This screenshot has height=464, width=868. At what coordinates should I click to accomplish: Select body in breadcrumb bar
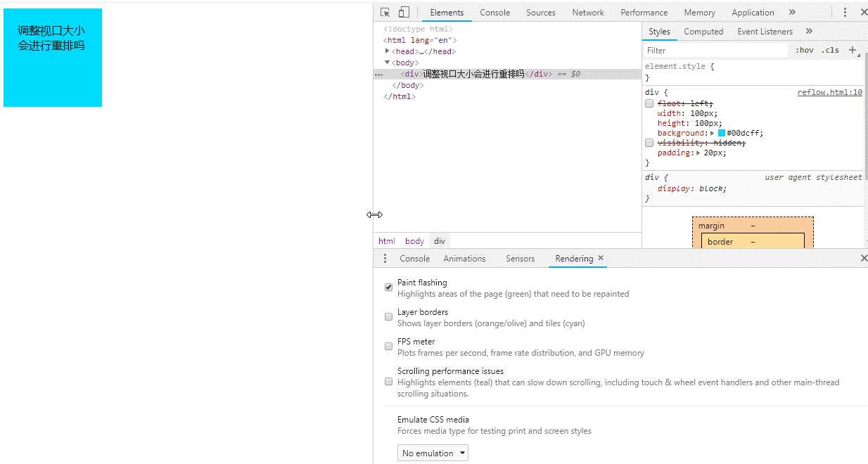click(x=414, y=240)
